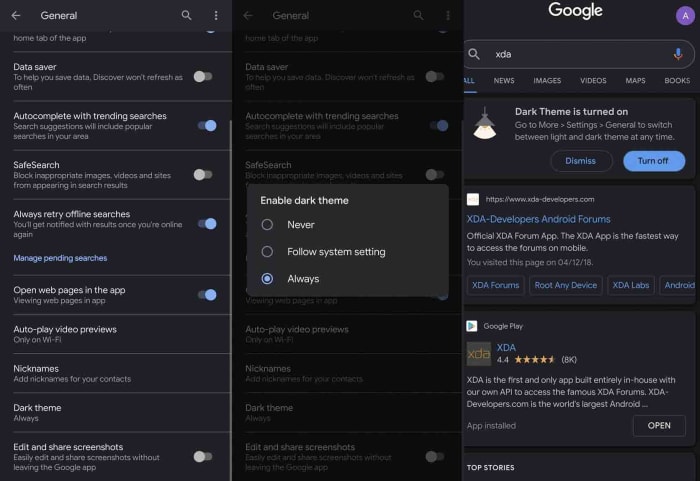Switch to the NEWS results tab
The height and width of the screenshot is (481, 700).
(x=504, y=81)
